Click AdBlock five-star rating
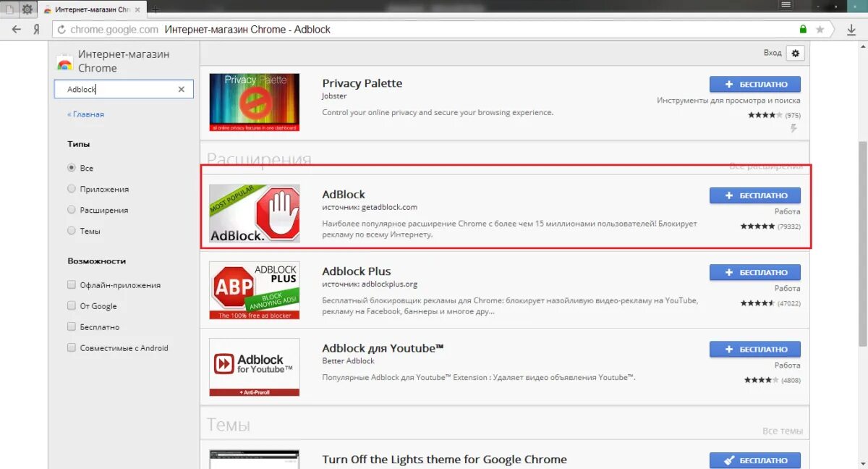 [757, 226]
